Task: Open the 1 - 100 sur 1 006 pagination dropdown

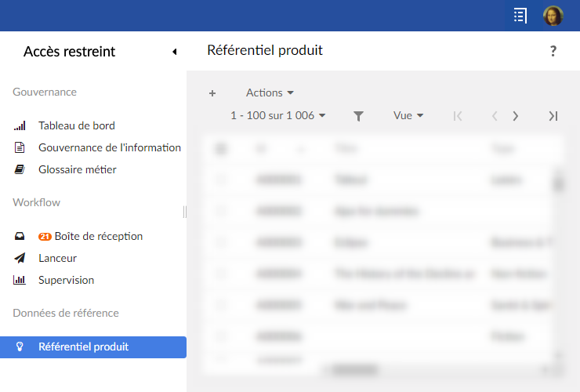Action: [x=278, y=116]
